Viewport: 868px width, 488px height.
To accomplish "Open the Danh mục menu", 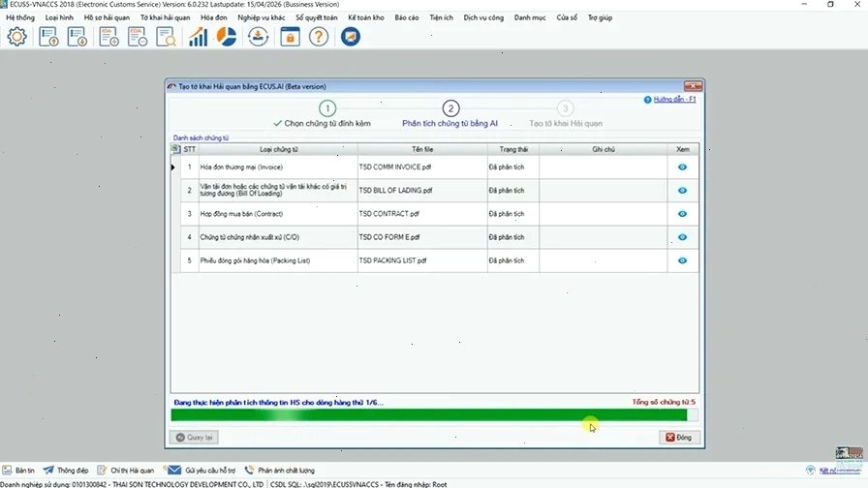I will click(x=530, y=17).
